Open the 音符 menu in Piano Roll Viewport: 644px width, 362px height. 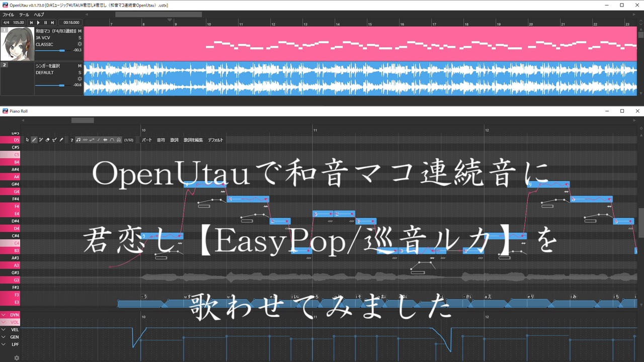coord(161,140)
